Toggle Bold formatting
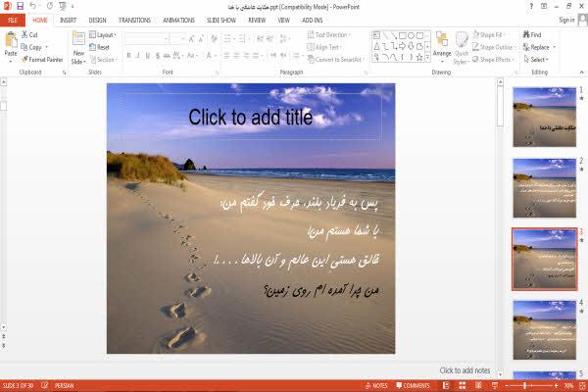This screenshot has height=392, width=588. pyautogui.click(x=128, y=56)
